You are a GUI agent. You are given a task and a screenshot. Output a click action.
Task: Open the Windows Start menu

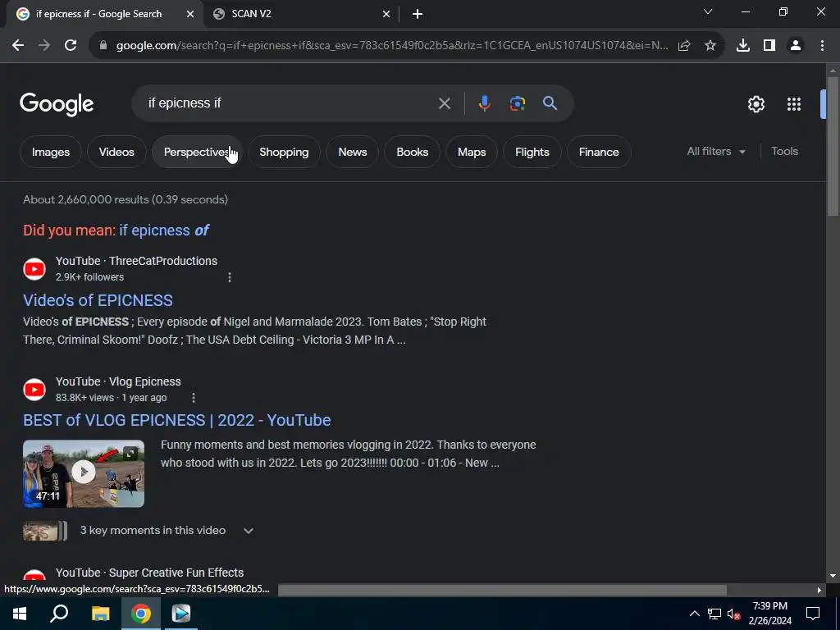tap(20, 614)
